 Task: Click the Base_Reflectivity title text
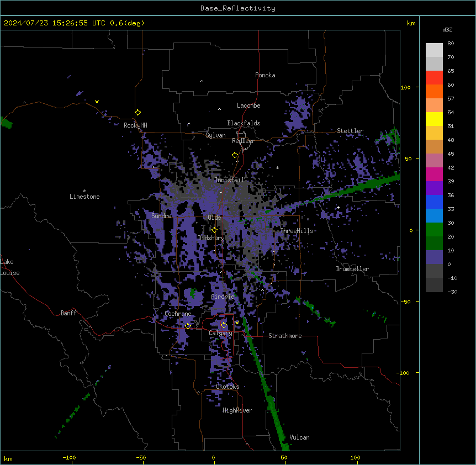(x=238, y=8)
